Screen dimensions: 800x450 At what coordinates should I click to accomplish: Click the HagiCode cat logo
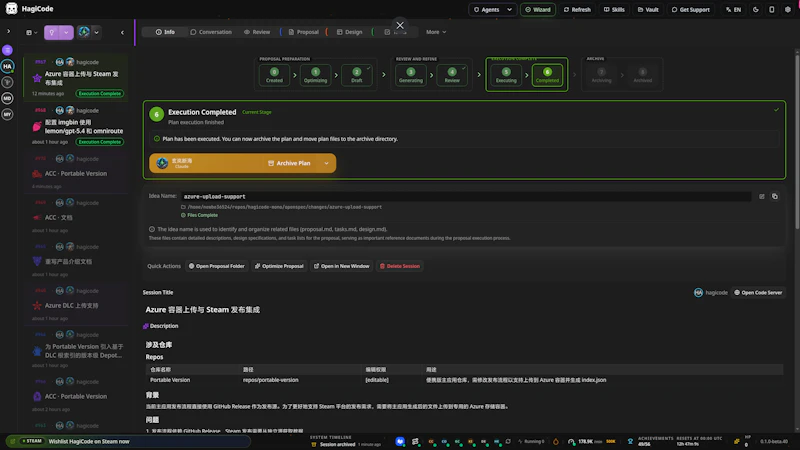pyautogui.click(x=11, y=9)
